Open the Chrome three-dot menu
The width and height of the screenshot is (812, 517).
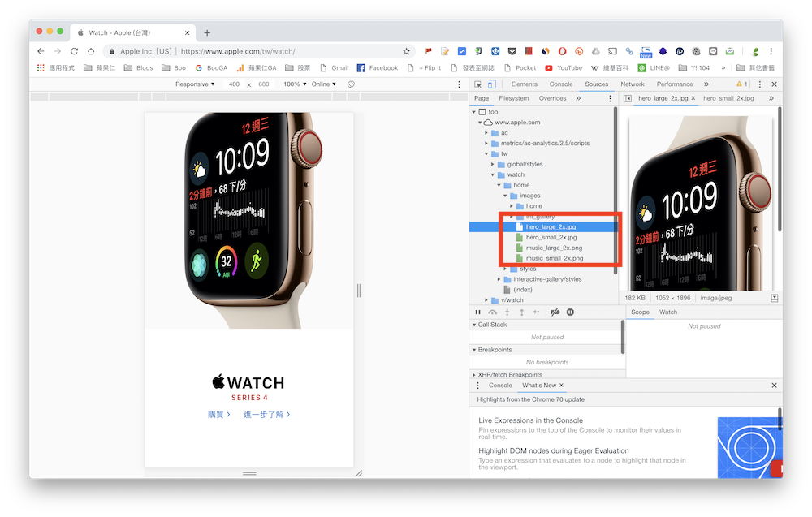771,51
